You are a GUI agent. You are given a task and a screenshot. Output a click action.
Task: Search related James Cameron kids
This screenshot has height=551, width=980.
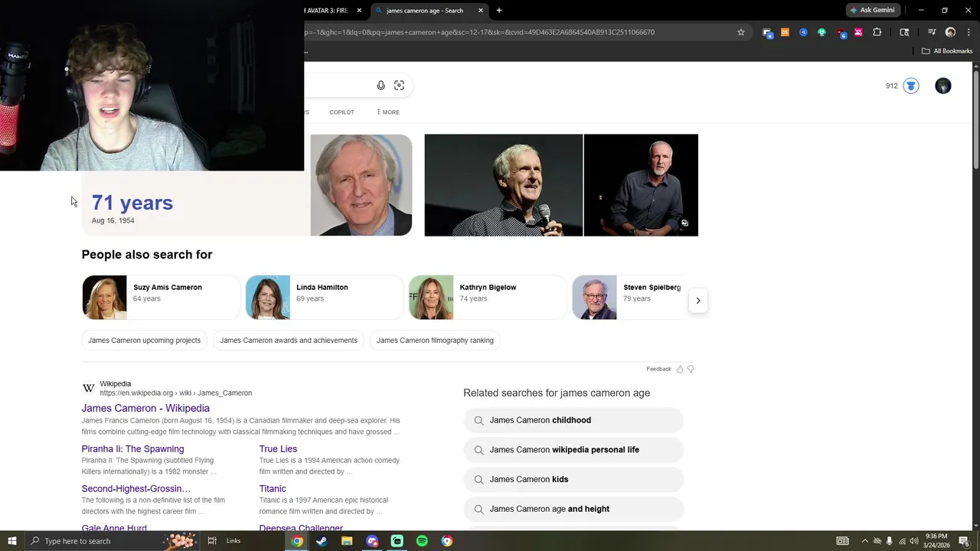click(x=573, y=480)
